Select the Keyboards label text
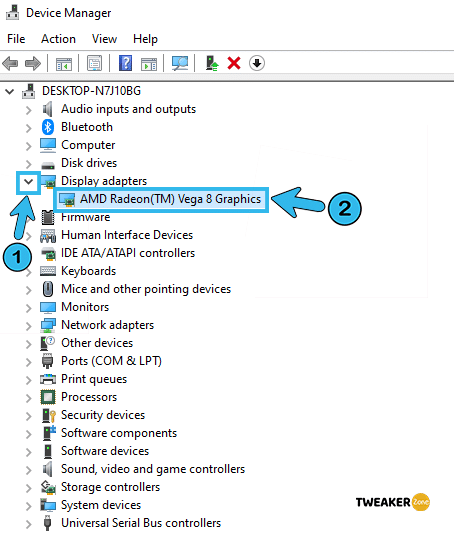The height and width of the screenshot is (537, 454). click(x=89, y=271)
